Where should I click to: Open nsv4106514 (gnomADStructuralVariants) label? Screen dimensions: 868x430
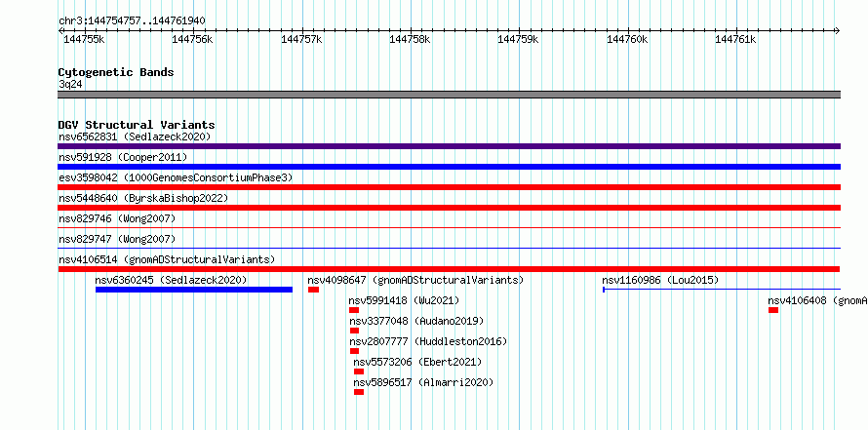(167, 259)
